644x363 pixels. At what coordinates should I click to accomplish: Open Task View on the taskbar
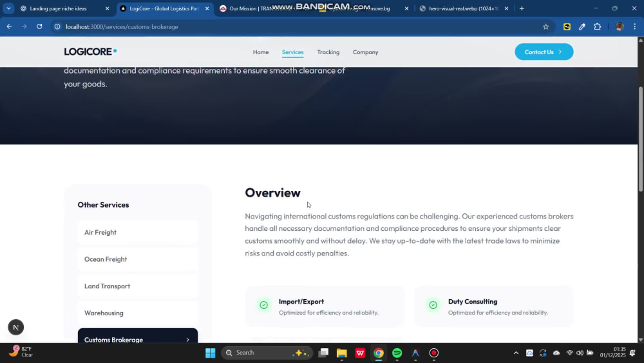click(324, 353)
